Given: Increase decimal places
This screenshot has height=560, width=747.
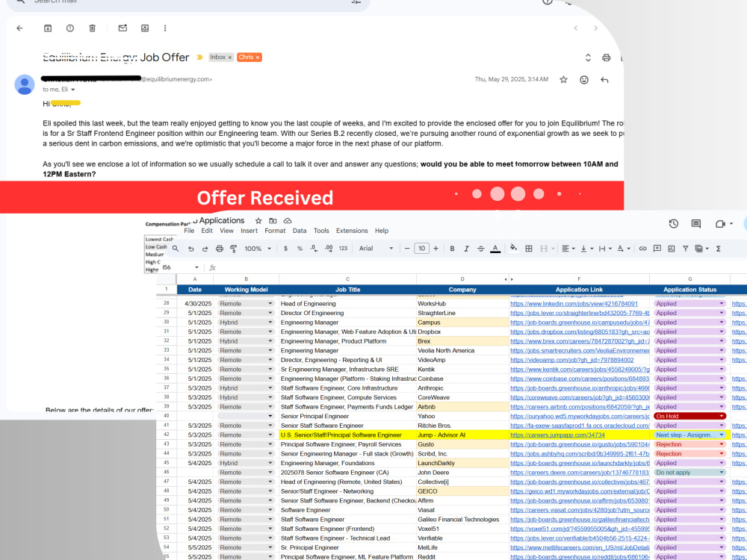Looking at the screenshot, I should click(x=328, y=249).
